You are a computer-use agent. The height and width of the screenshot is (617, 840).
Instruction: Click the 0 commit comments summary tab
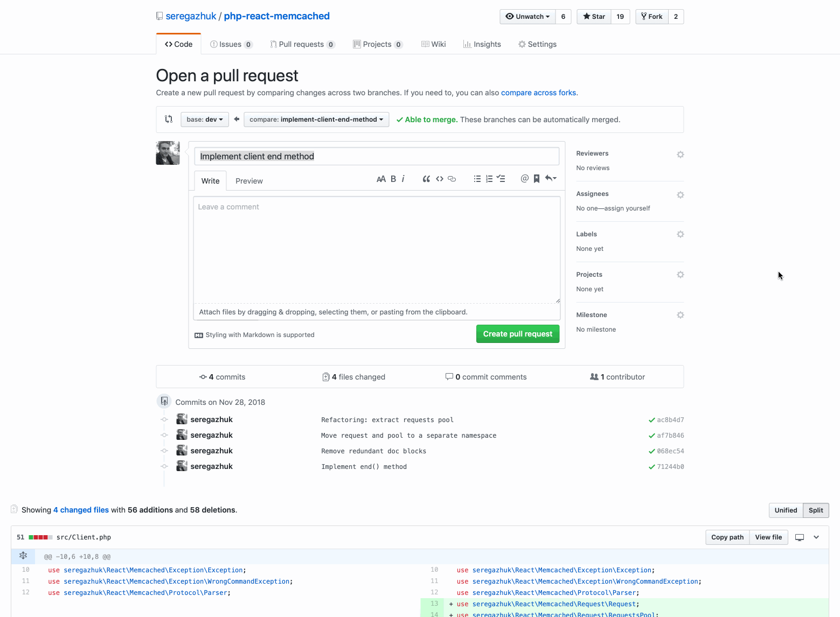click(486, 377)
